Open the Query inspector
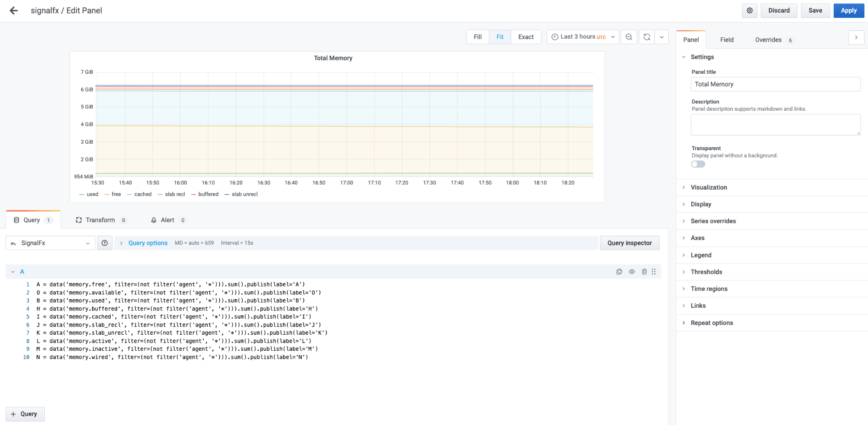This screenshot has height=425, width=868. pyautogui.click(x=629, y=243)
